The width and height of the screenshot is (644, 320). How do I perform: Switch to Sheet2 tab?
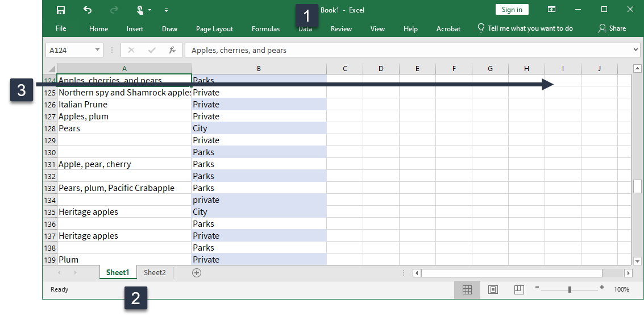[x=155, y=273]
